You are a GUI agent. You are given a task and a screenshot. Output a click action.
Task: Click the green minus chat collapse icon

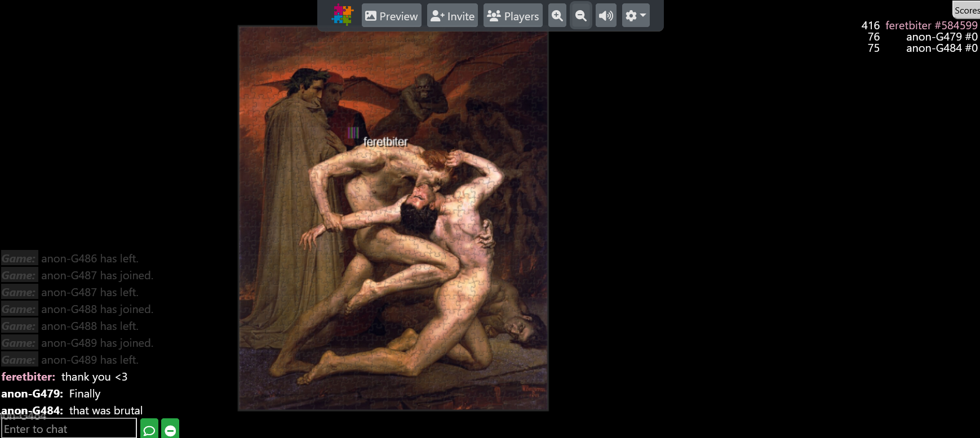(170, 429)
